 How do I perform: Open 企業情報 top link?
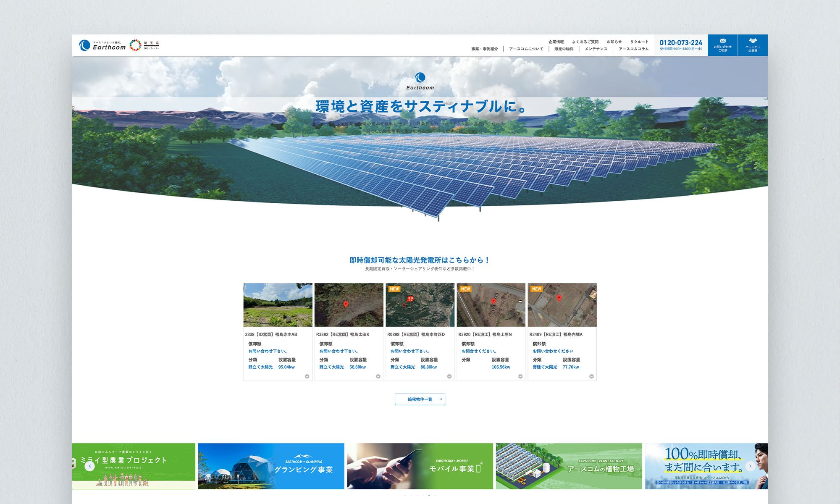pos(556,42)
